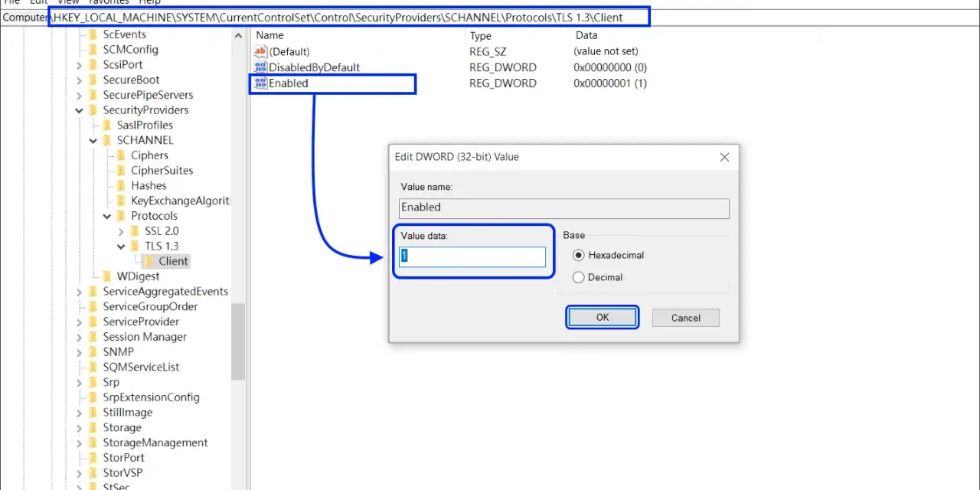The image size is (980, 490).
Task: Select the ServiceProvider key
Action: pos(141,322)
